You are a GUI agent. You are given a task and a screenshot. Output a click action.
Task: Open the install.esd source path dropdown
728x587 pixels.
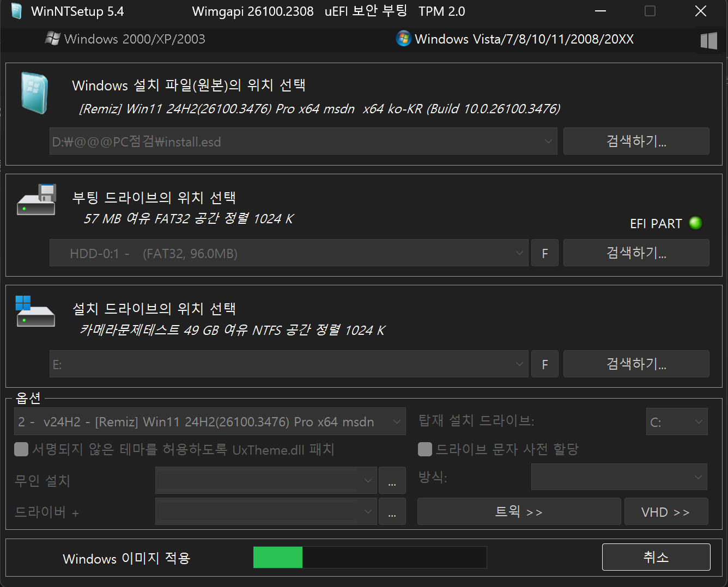coord(303,142)
